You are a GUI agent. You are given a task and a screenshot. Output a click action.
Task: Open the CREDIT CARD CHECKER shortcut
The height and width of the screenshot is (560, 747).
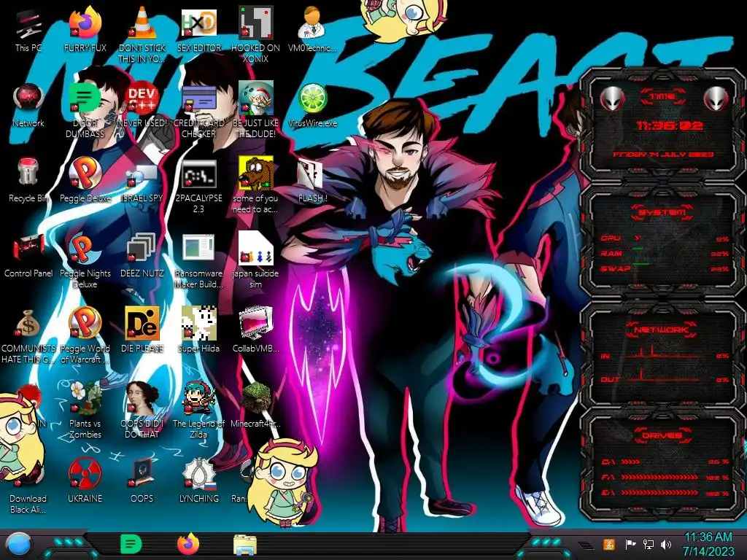pyautogui.click(x=198, y=111)
